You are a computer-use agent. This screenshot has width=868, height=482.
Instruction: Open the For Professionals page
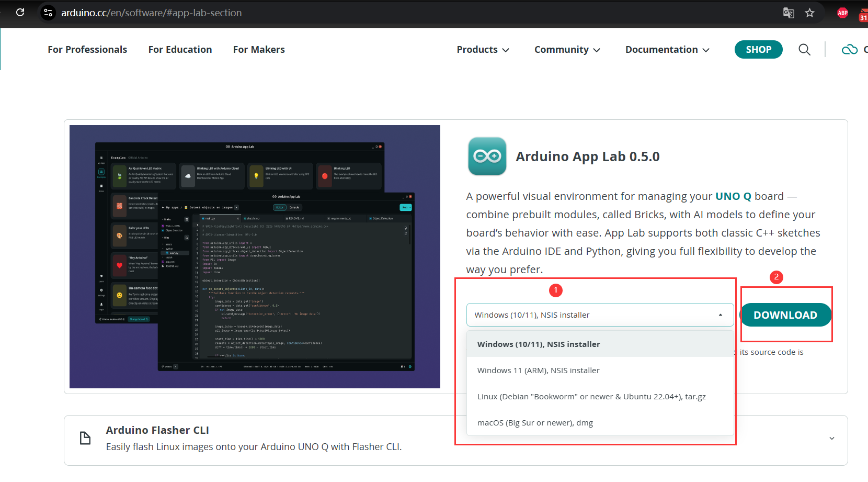pos(87,50)
